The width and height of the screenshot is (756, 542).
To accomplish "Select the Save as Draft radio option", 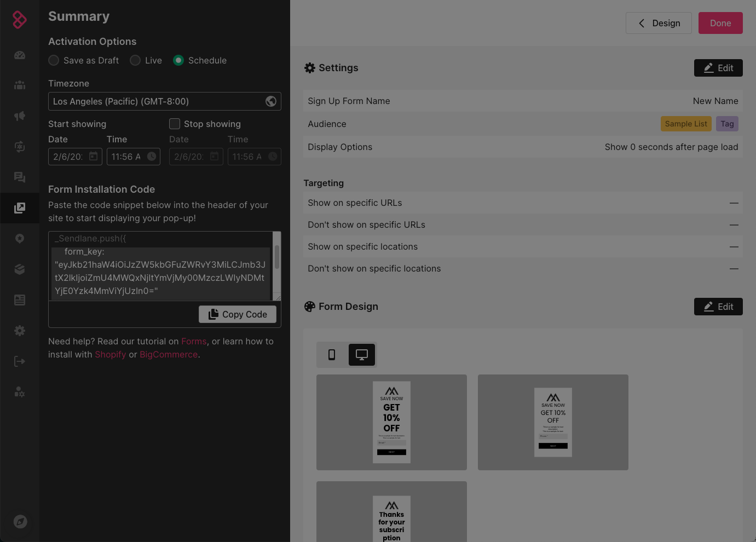I will coord(54,60).
